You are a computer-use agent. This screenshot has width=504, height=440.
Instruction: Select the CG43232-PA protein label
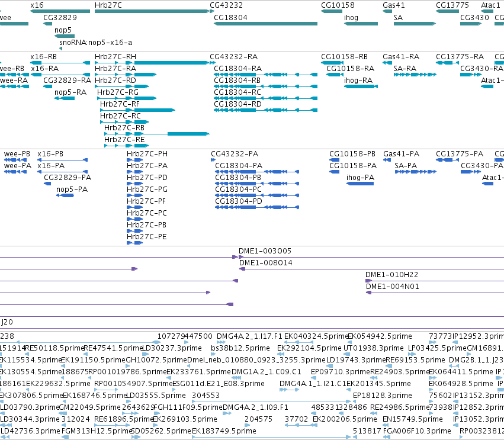(235, 154)
